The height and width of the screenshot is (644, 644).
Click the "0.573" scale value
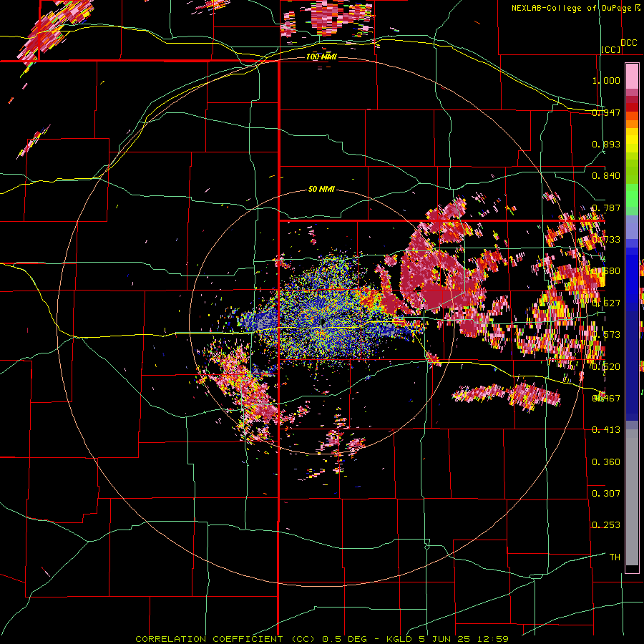pos(606,335)
